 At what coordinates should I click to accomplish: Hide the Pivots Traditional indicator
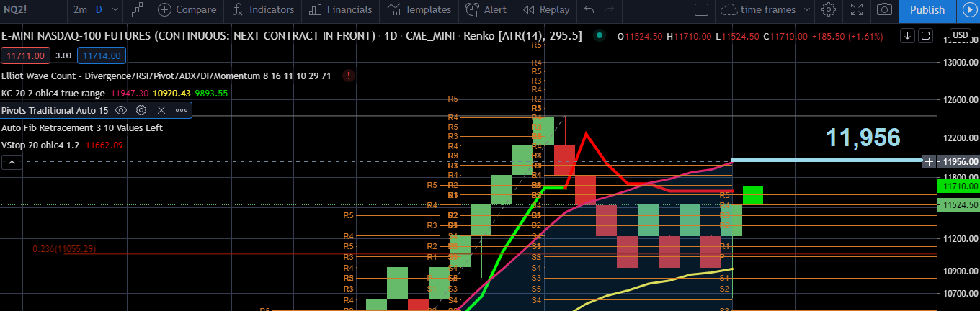tap(121, 110)
